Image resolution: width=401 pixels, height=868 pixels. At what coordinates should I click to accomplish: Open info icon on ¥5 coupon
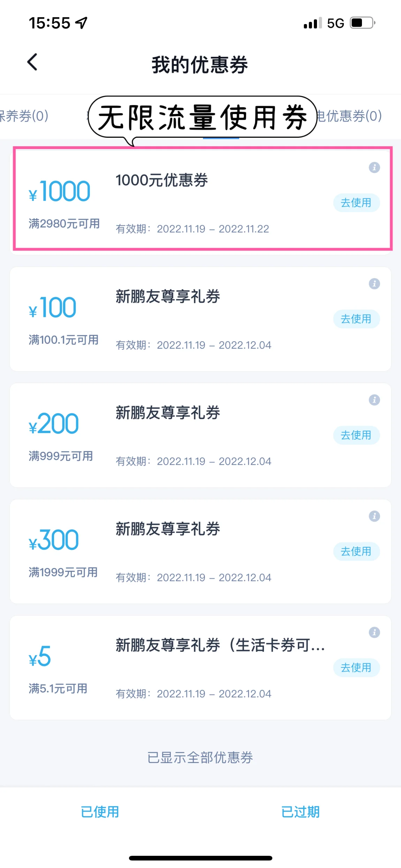(x=374, y=632)
